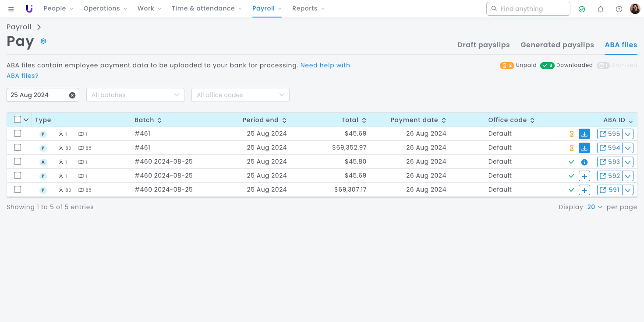This screenshot has width=644, height=322.
Task: Click the green status check icon in header
Action: [582, 9]
